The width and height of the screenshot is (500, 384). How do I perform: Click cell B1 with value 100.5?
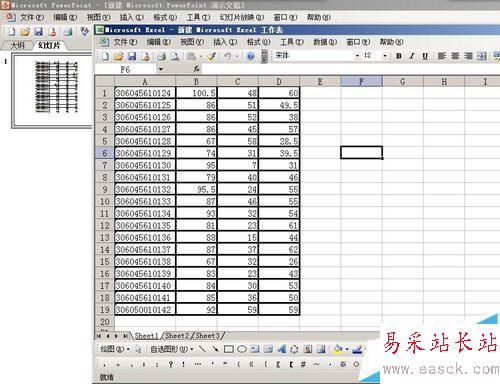(x=196, y=93)
